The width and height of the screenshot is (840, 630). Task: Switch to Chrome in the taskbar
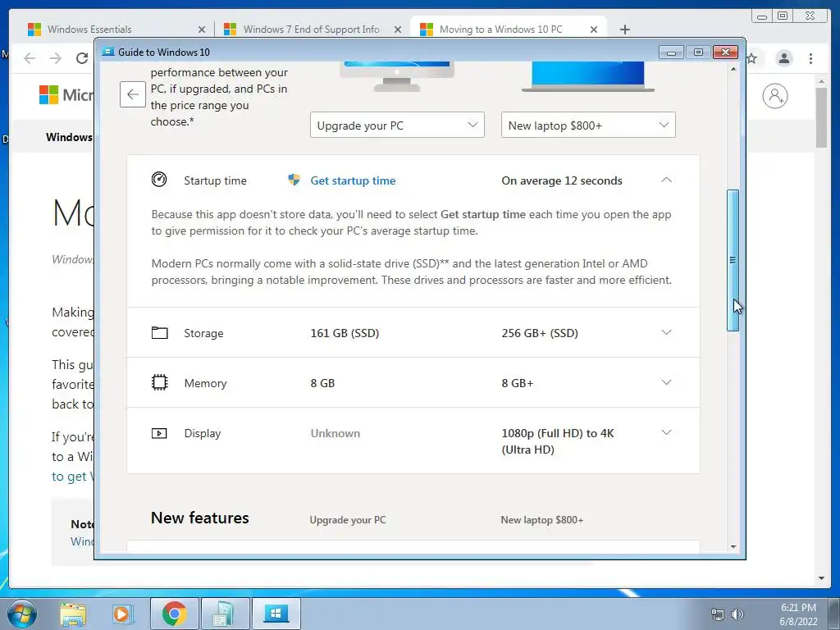(175, 614)
